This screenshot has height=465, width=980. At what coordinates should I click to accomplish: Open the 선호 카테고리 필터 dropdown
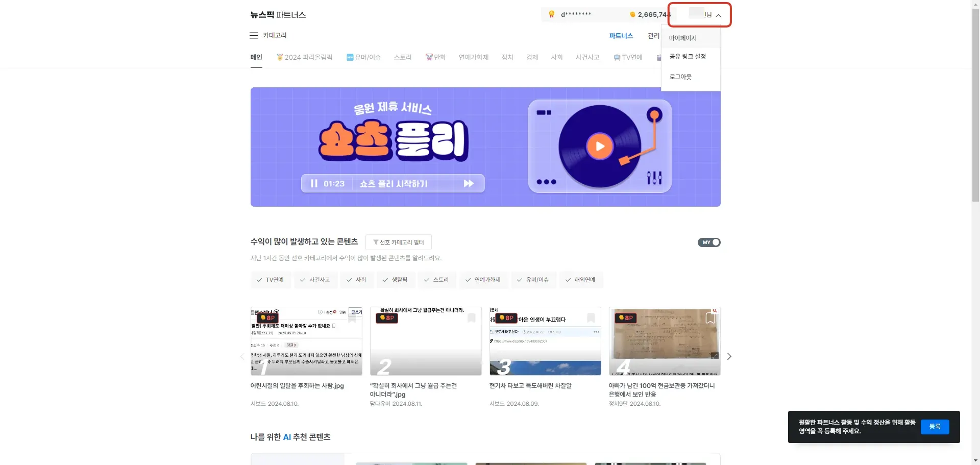click(x=399, y=242)
